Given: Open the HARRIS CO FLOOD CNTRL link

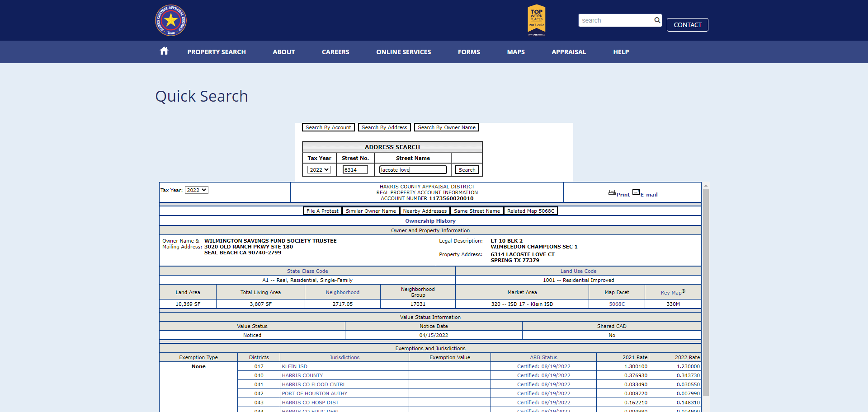Looking at the screenshot, I should [314, 384].
